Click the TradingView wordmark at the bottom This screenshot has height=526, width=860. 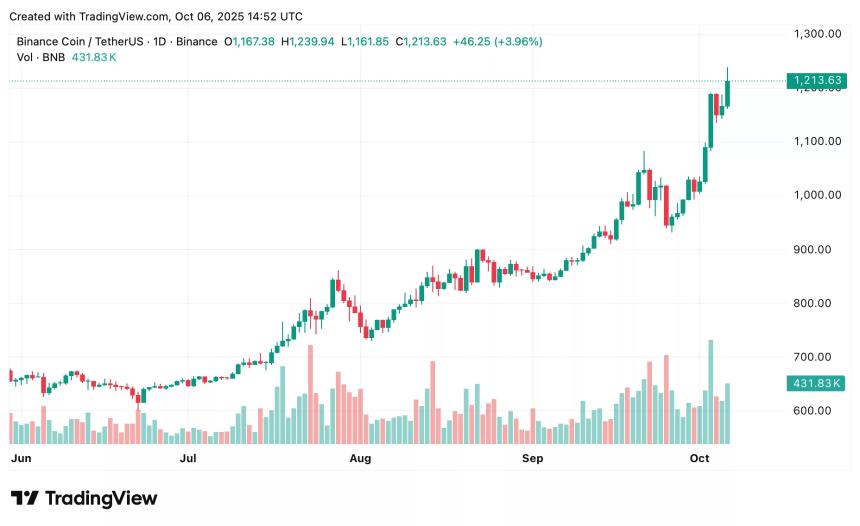point(102,498)
